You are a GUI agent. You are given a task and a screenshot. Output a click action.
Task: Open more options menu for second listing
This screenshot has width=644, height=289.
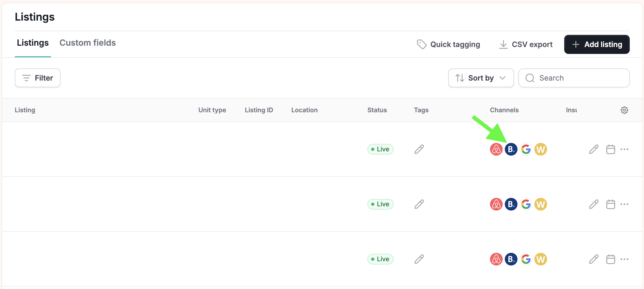pyautogui.click(x=624, y=204)
